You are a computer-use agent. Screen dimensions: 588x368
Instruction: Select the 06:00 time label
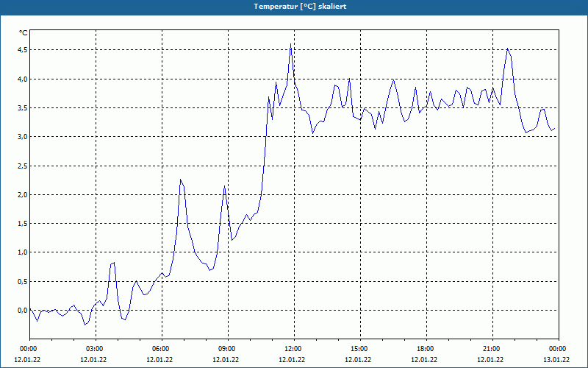(x=160, y=349)
